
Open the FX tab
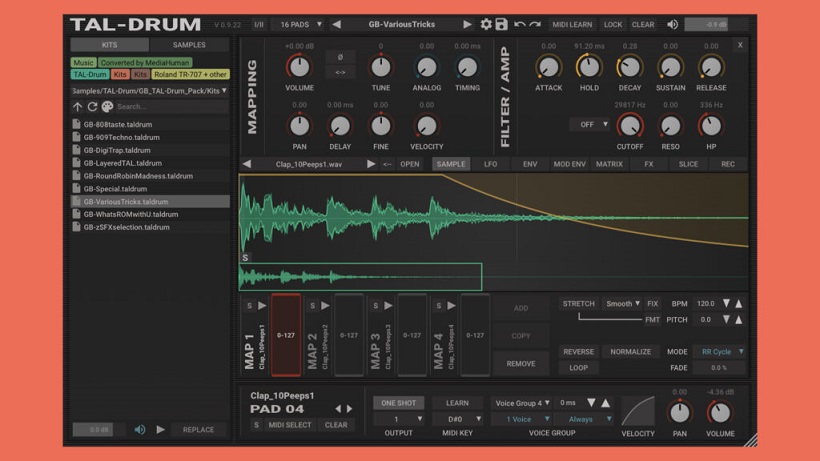point(649,164)
